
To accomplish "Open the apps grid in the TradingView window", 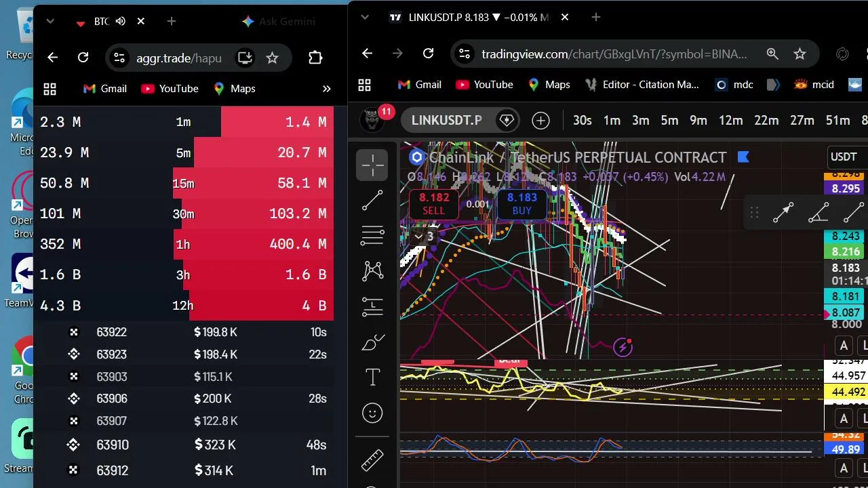I will coord(365,85).
